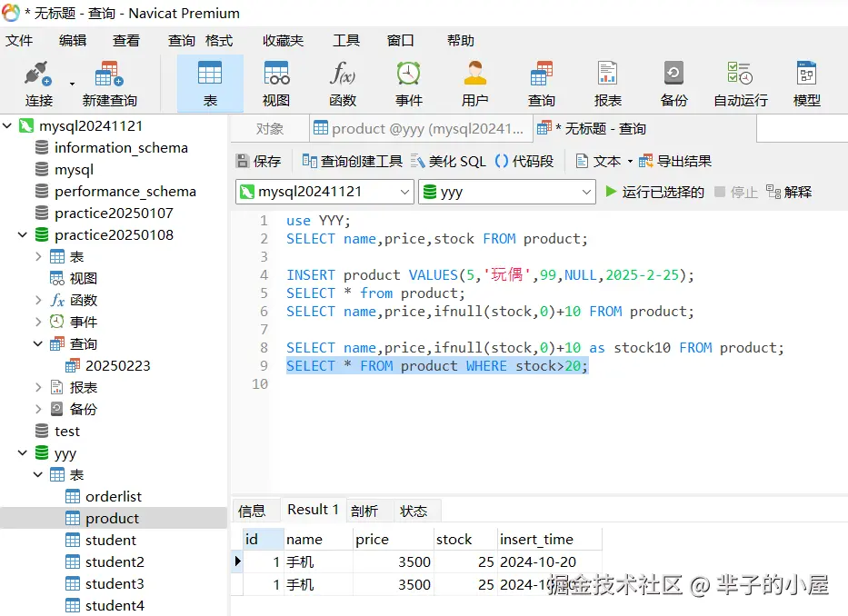The image size is (848, 616).
Task: Open the 工具 menu
Action: [x=346, y=41]
